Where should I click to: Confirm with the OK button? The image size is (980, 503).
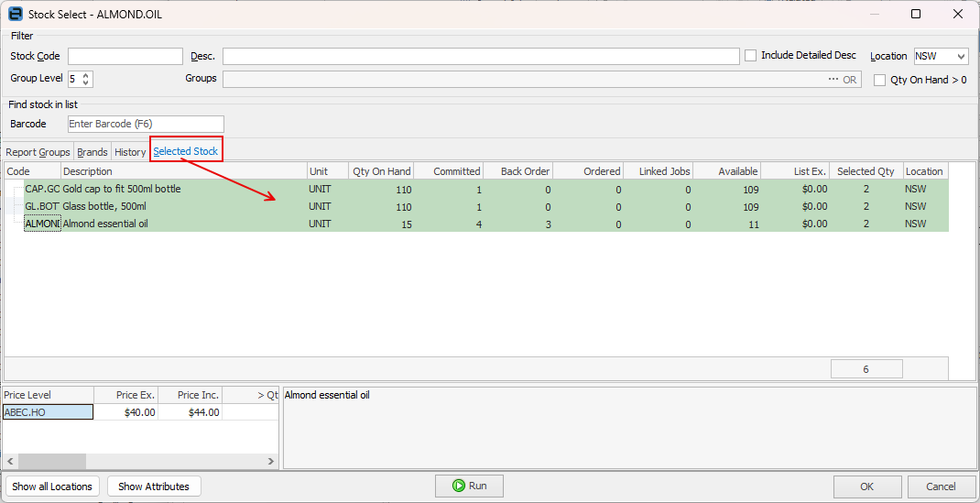click(867, 487)
